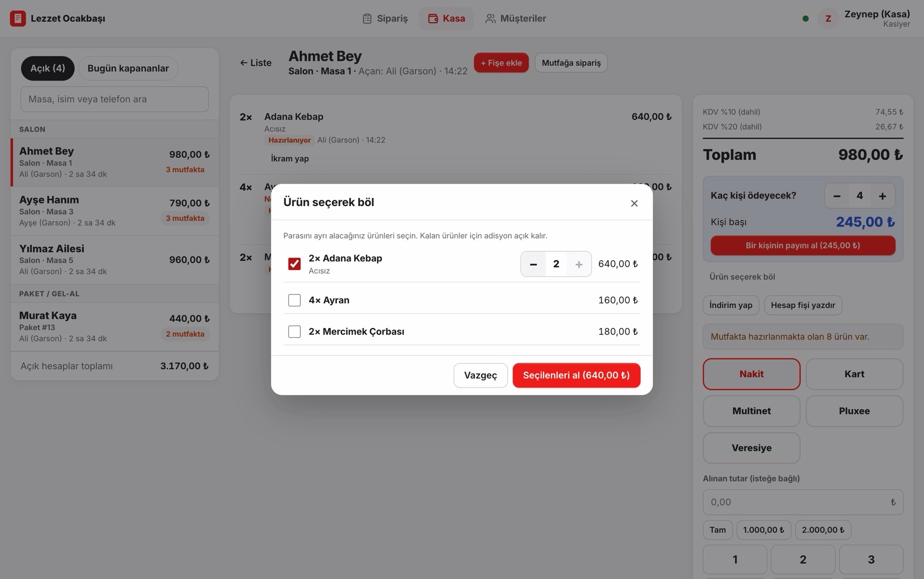Screen dimensions: 924x579
Task: Click the 1.000,00 ₺ quick amount chip
Action: (x=763, y=530)
